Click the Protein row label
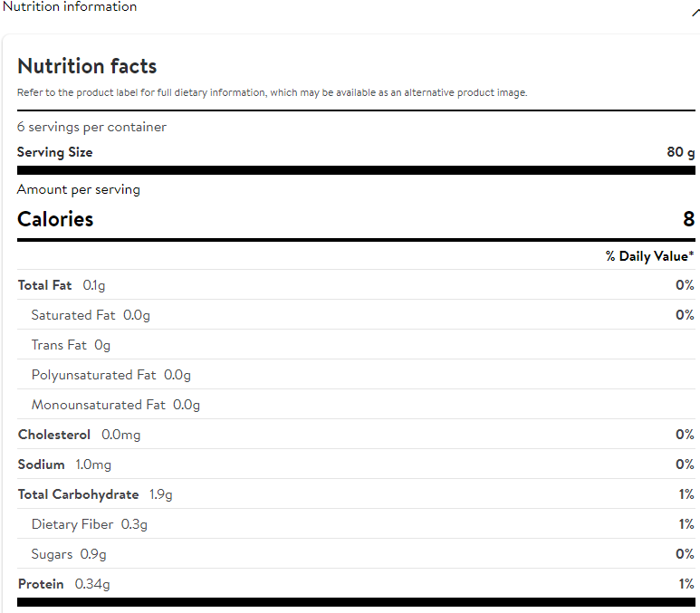Viewport: 700px width, 613px height. 41,584
